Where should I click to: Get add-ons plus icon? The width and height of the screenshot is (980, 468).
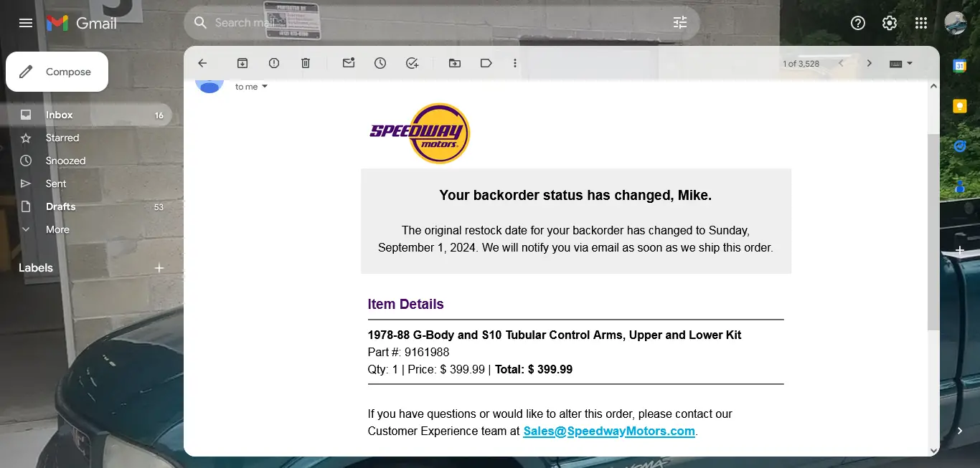(x=960, y=251)
